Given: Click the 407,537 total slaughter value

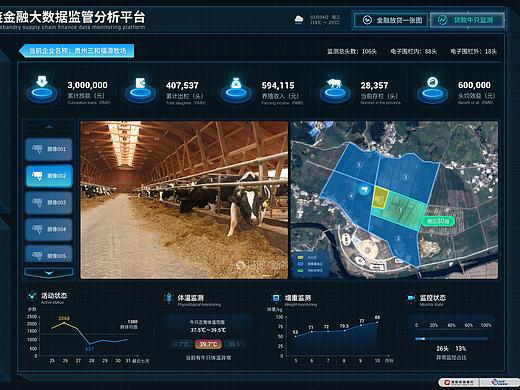Looking at the screenshot, I should [182, 86].
